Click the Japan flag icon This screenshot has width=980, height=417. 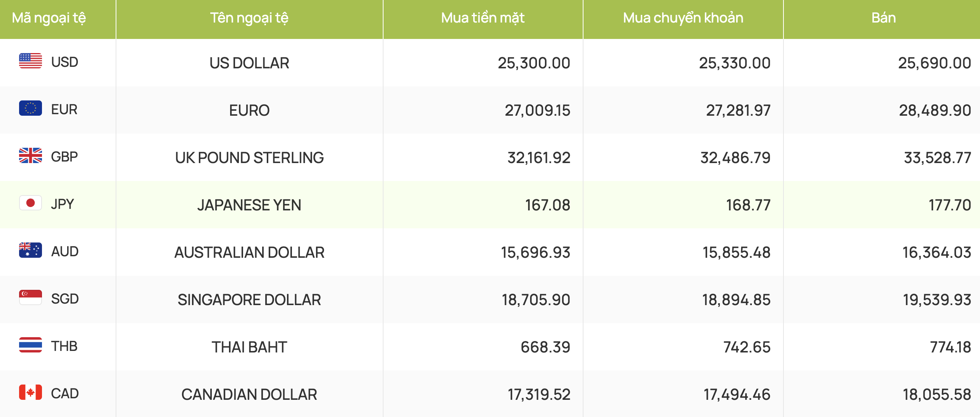tap(31, 203)
